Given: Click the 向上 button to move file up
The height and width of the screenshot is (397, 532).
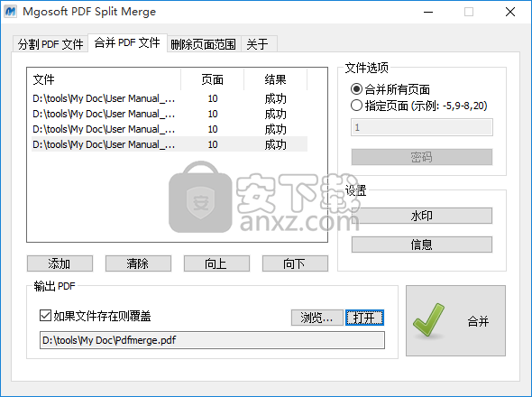Looking at the screenshot, I should pos(216,263).
